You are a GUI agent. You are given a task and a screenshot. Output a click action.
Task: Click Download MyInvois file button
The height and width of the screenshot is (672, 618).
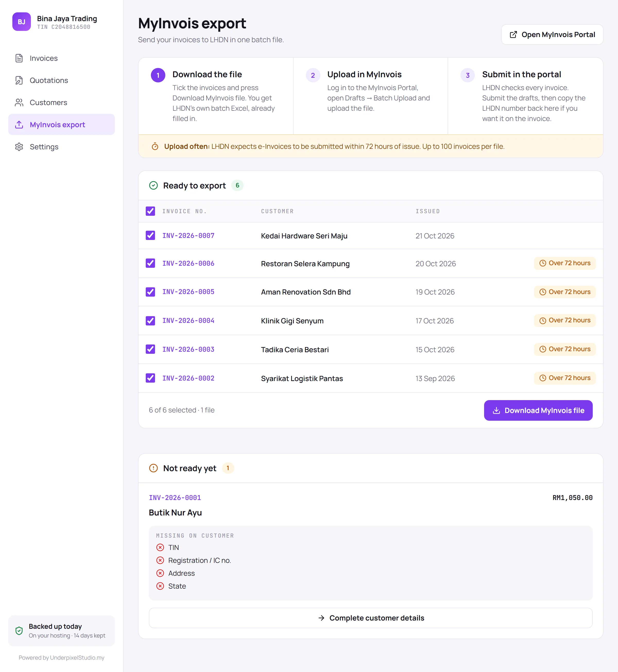538,410
